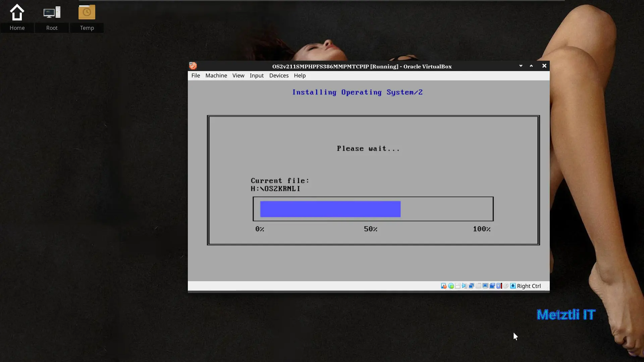
Task: Click the Right Ctrl host key label
Action: tap(529, 286)
